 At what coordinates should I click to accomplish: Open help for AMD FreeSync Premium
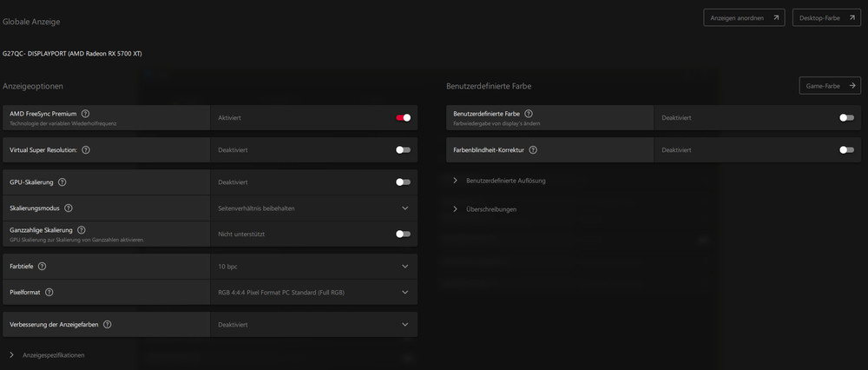[x=85, y=114]
